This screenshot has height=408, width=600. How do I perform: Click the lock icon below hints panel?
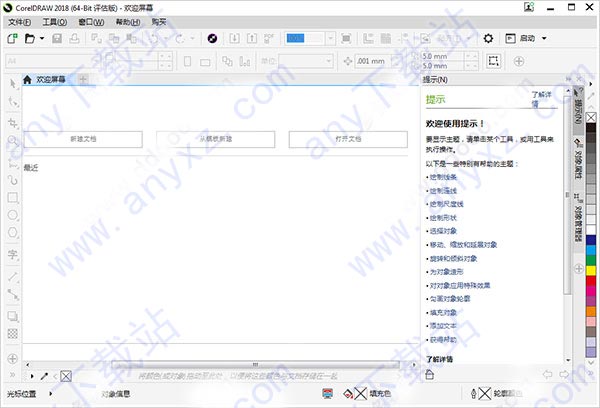pos(430,374)
